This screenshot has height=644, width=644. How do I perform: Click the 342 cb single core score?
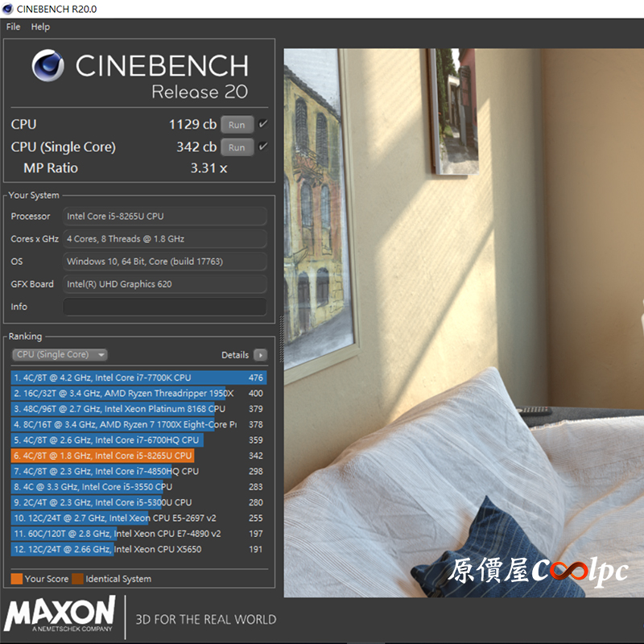click(x=196, y=147)
